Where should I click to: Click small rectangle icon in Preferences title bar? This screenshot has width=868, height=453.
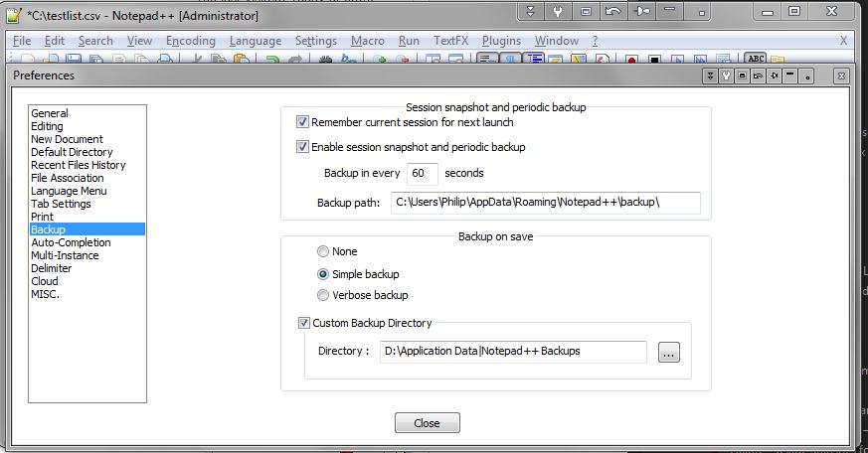coord(743,75)
